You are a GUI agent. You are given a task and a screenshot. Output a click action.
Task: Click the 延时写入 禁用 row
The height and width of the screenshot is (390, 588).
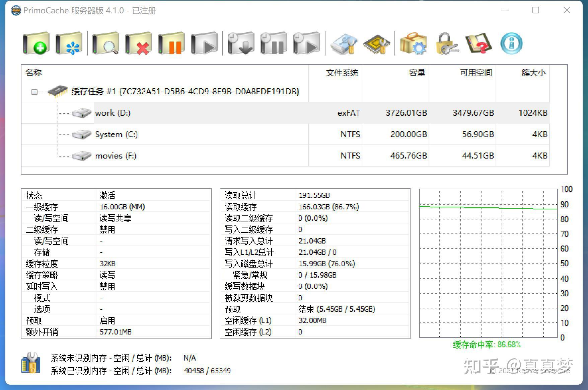point(116,286)
